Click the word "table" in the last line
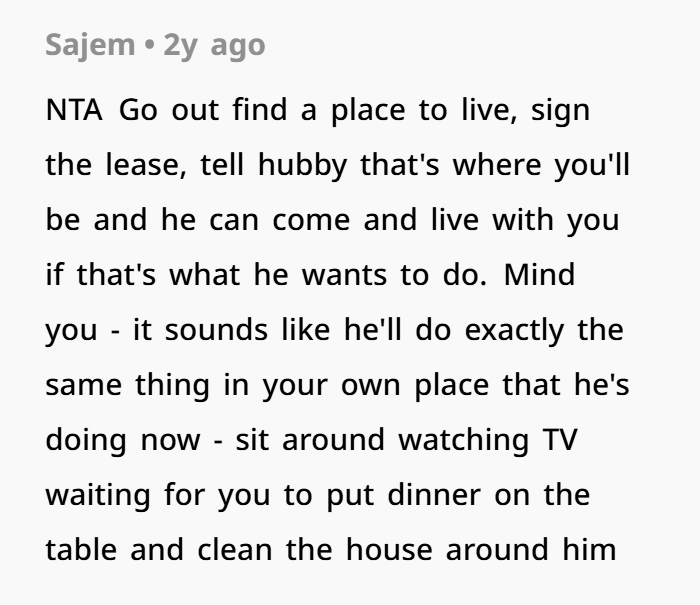 (x=79, y=549)
